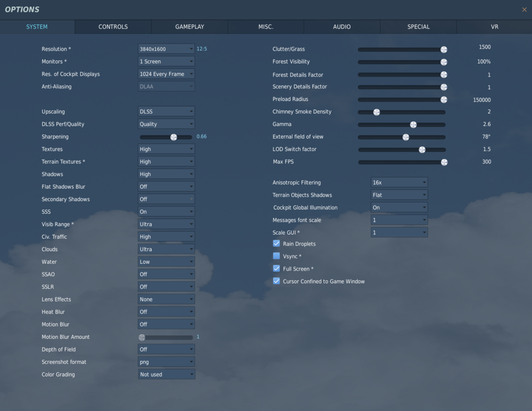The width and height of the screenshot is (532, 411).
Task: Expand the Scale GUI dropdown
Action: [399, 233]
